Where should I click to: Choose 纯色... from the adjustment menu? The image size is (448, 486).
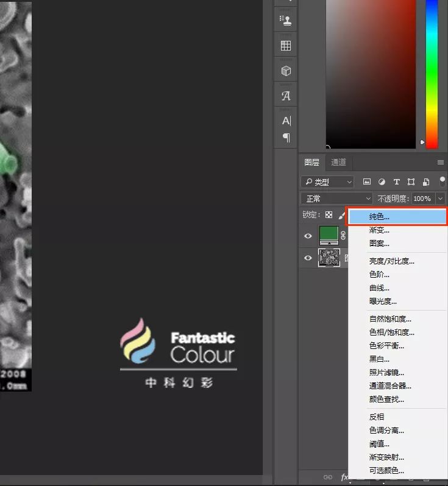click(379, 216)
